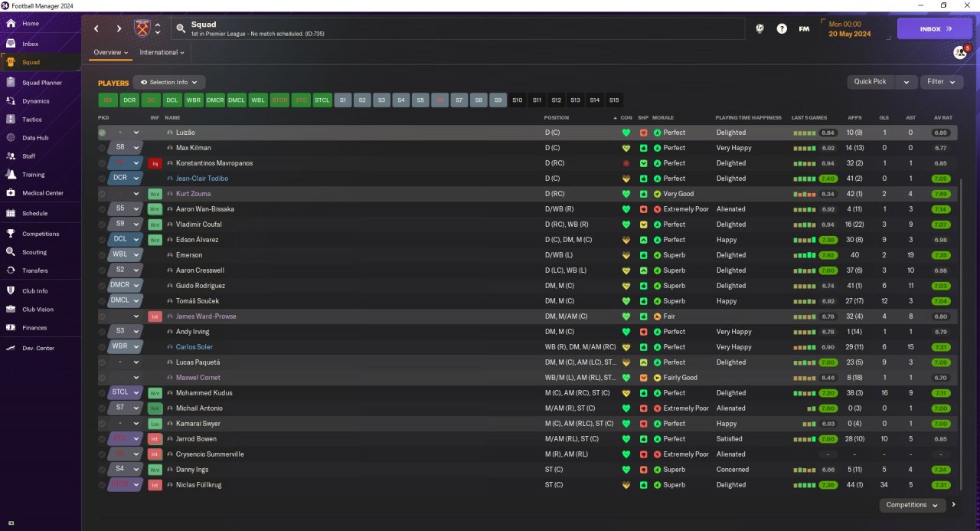Open the Inbox sidebar item
Screen dimensions: 980x531
(x=31, y=44)
